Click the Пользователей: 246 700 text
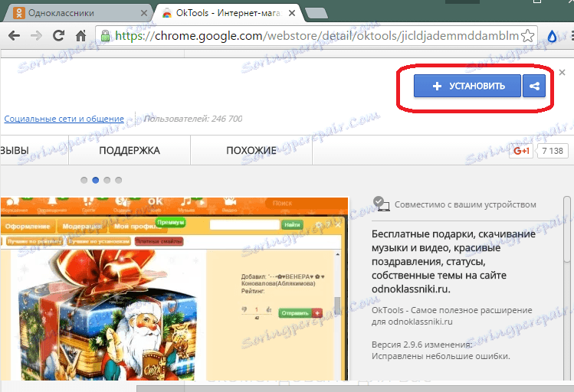 point(193,119)
